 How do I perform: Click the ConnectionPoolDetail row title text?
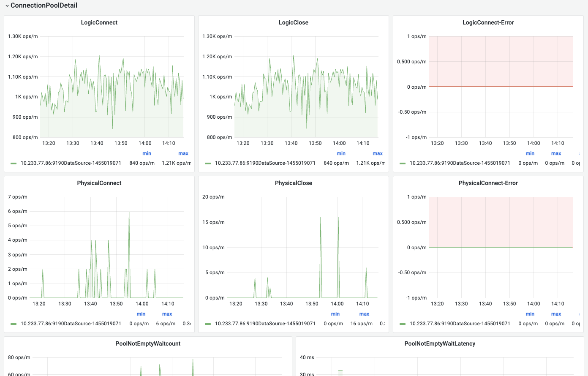[x=44, y=5]
